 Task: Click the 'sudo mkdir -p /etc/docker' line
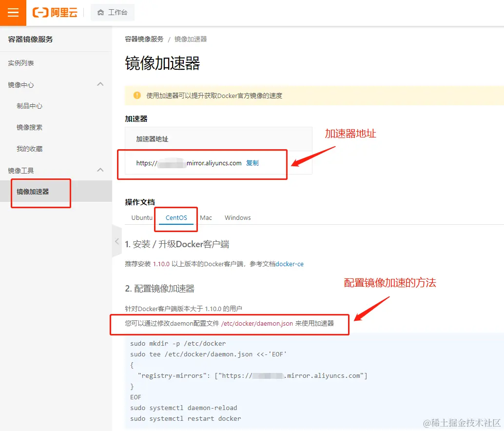tap(178, 344)
